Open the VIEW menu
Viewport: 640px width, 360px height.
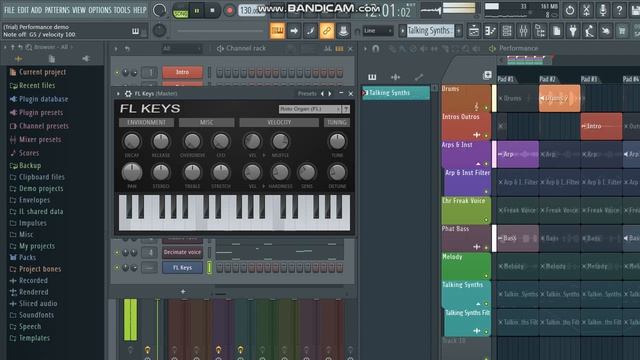79,10
